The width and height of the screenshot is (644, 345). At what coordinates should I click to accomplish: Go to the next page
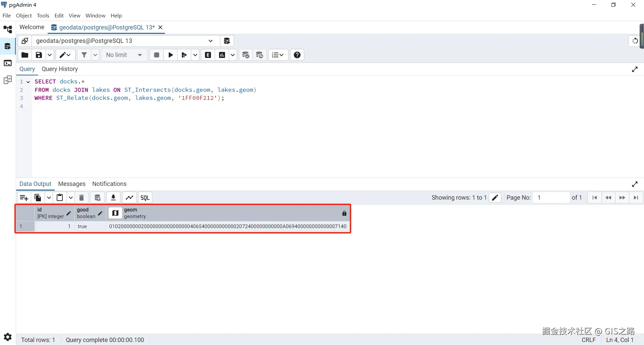[622, 198]
